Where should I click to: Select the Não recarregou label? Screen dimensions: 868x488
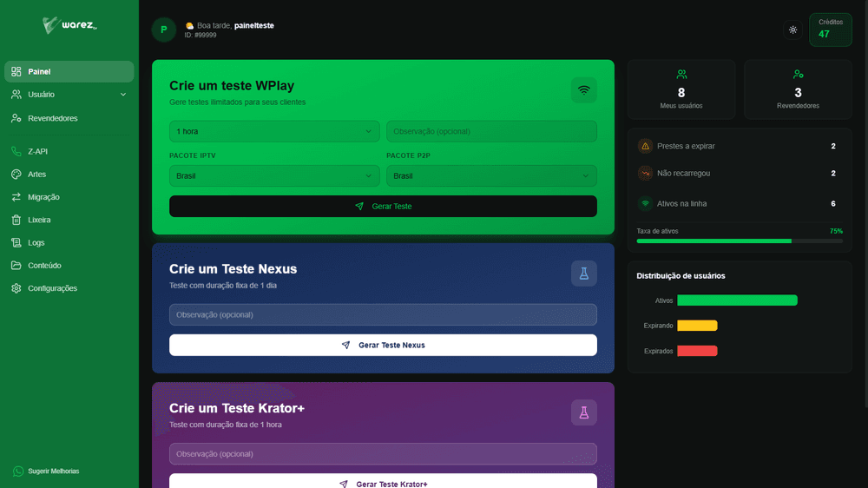(683, 174)
